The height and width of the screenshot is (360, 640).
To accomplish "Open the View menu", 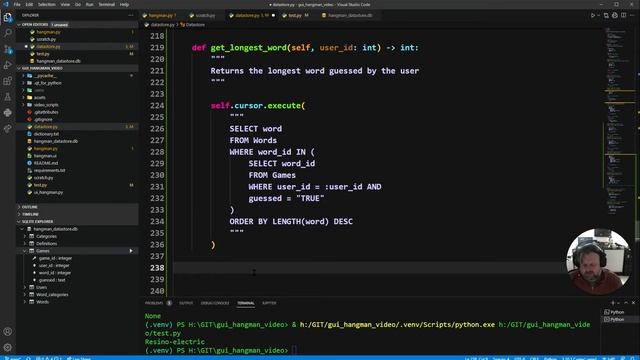I will [x=65, y=4].
